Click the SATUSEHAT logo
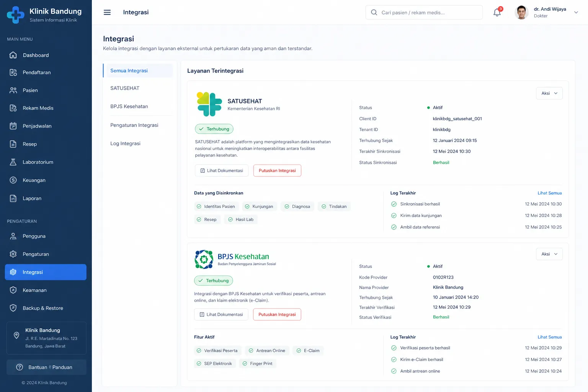This screenshot has width=588, height=392. (x=209, y=104)
